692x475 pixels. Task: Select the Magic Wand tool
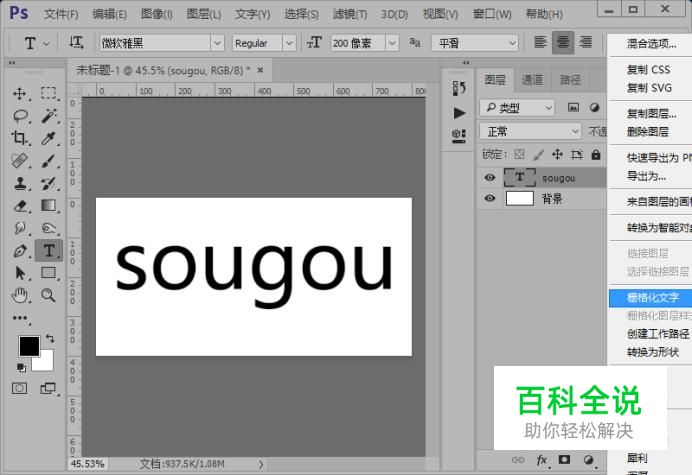tap(48, 116)
